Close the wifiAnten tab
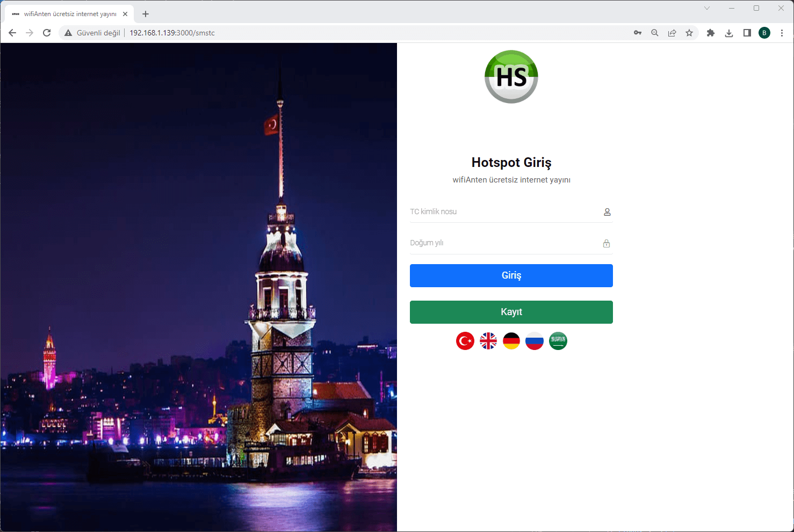Viewport: 794px width, 532px height. 125,14
